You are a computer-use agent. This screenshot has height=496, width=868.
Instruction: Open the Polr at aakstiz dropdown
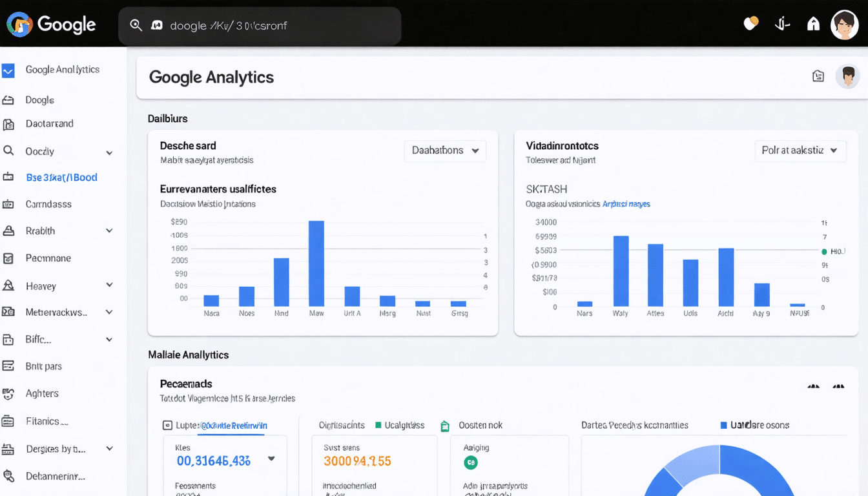pyautogui.click(x=800, y=150)
